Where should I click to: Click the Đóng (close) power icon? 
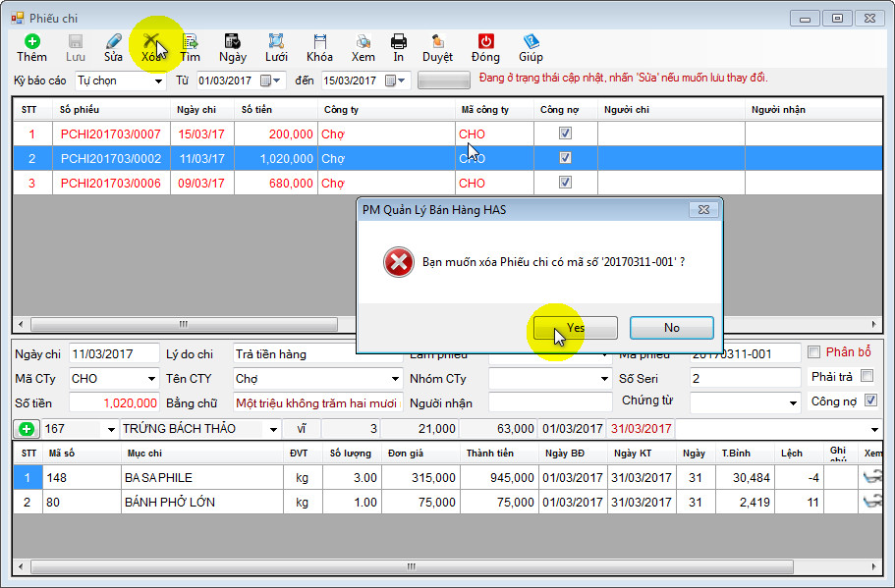(485, 41)
